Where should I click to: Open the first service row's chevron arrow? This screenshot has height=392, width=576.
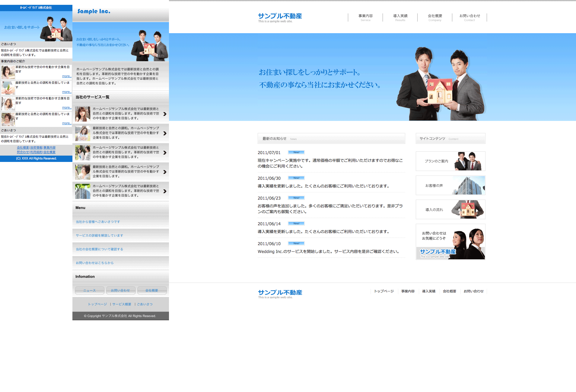(x=165, y=114)
